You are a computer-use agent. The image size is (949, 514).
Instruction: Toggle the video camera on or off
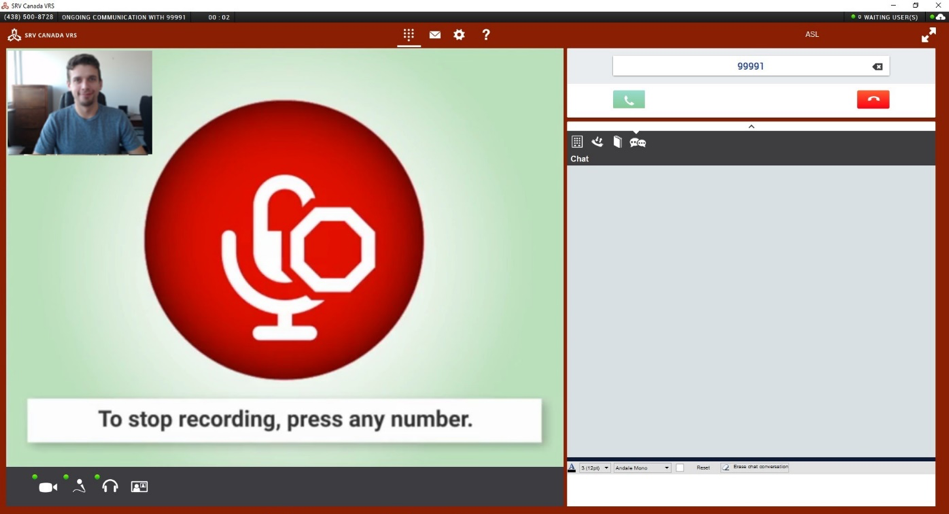pos(48,487)
